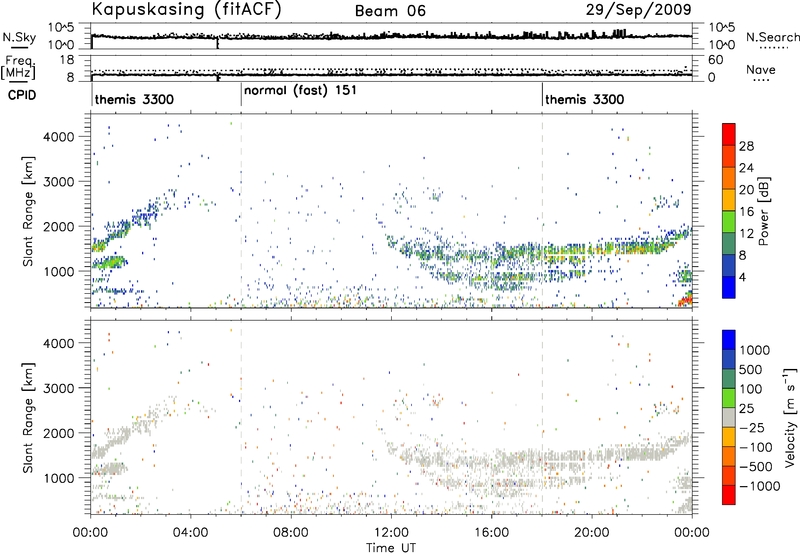Click the first 'themis 3300' CPID label

tap(134, 99)
